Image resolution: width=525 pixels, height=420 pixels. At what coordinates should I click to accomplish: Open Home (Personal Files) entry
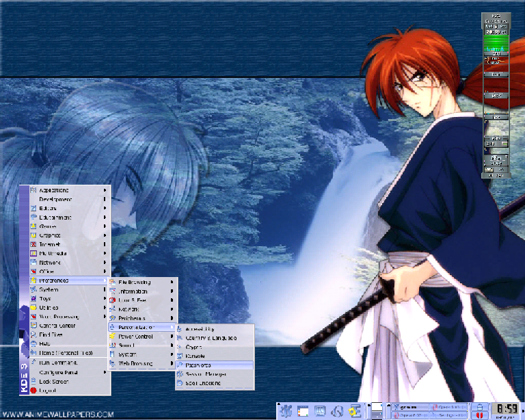[x=70, y=353]
